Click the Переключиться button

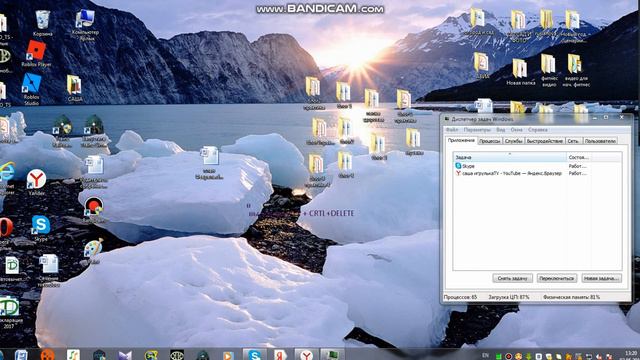pos(557,278)
